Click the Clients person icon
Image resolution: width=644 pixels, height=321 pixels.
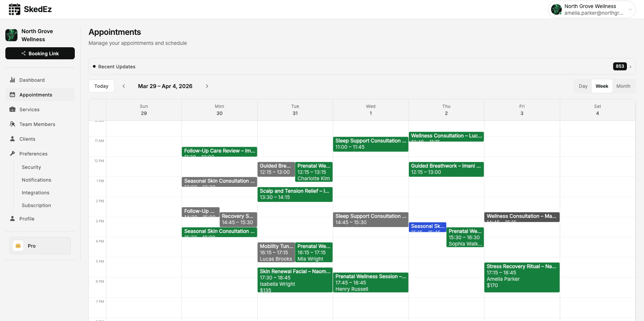[x=12, y=139]
